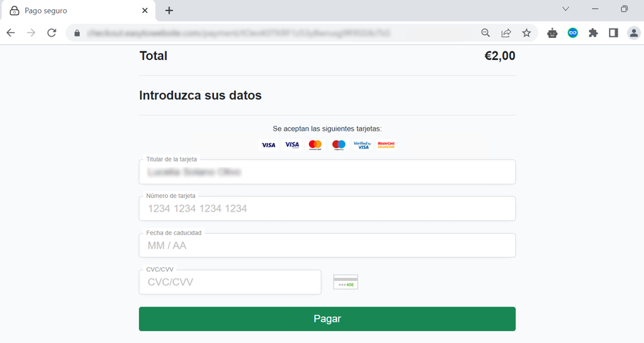Screen dimensions: 644x343
Task: Click the CVC/CVV input field
Action: [x=230, y=282]
